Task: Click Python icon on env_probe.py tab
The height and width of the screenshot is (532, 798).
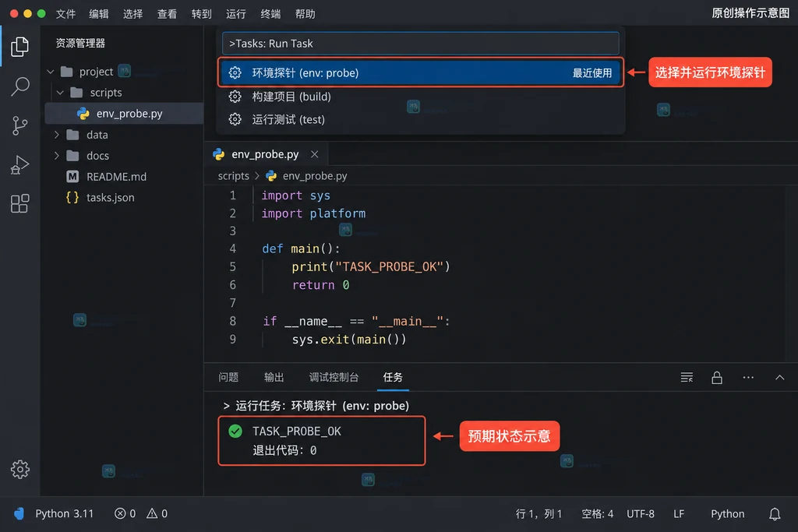Action: [x=219, y=154]
